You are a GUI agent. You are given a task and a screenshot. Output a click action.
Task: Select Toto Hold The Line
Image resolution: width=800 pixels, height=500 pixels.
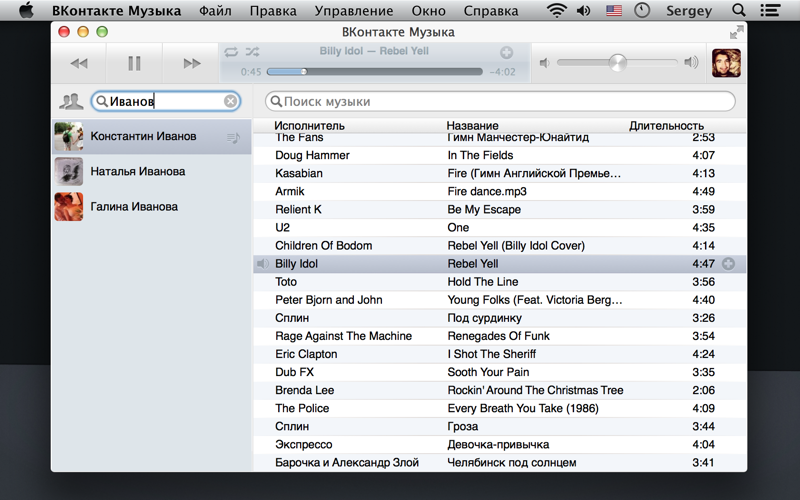[x=499, y=282]
